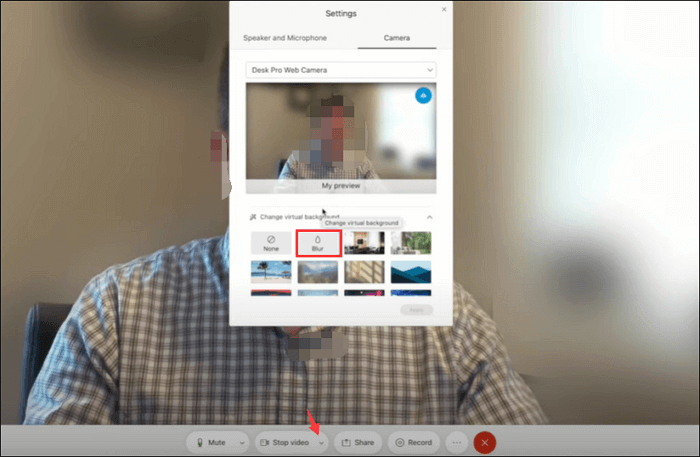Click the Apply button in Settings
This screenshot has width=700, height=457.
click(414, 311)
